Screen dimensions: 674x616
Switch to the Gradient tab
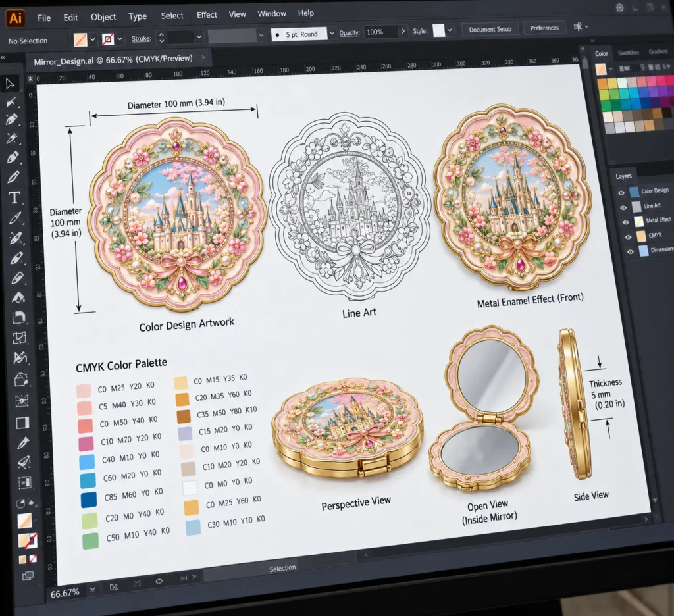pos(658,51)
